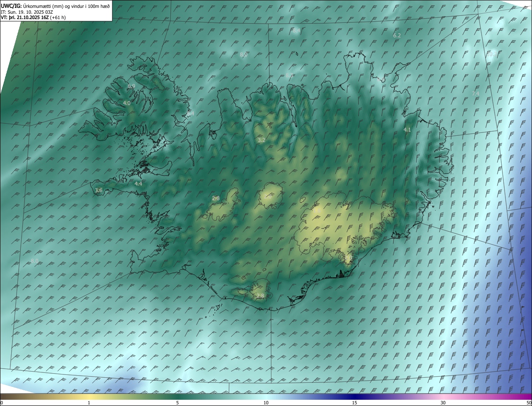Image resolution: width=532 pixels, height=406 pixels.
Task: Click the 4.1 value label
Action: (x=407, y=130)
